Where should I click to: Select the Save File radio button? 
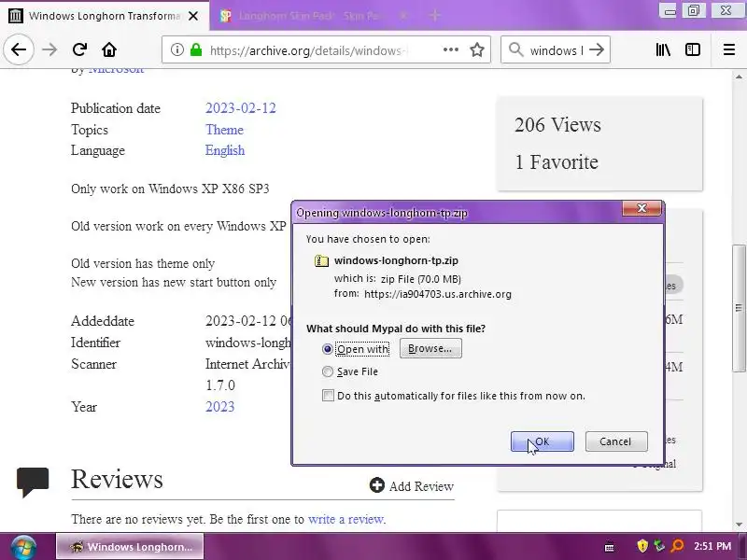(x=328, y=371)
